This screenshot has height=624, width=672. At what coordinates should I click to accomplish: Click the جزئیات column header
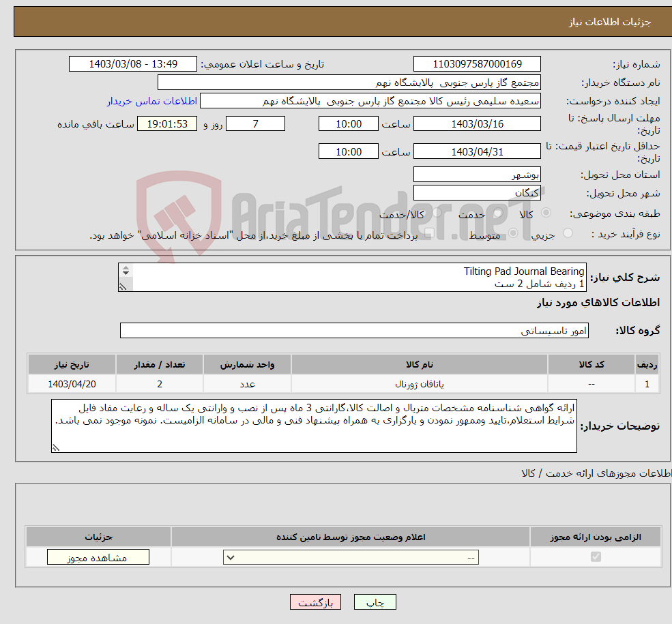(x=98, y=537)
